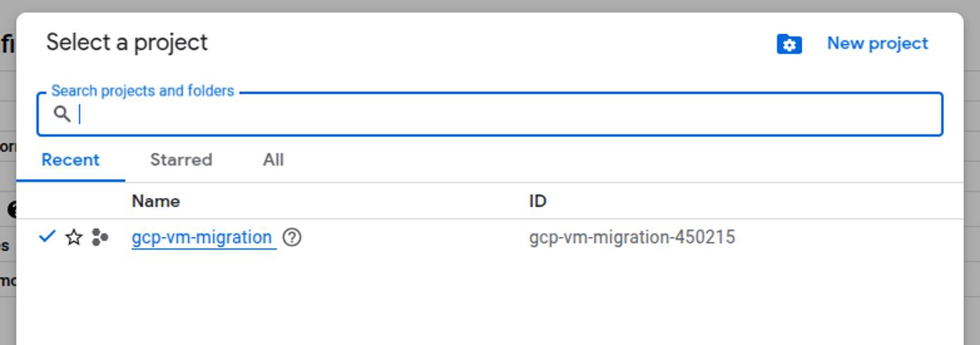The image size is (980, 345).
Task: Click the magnifier icon in search box
Action: 62,114
